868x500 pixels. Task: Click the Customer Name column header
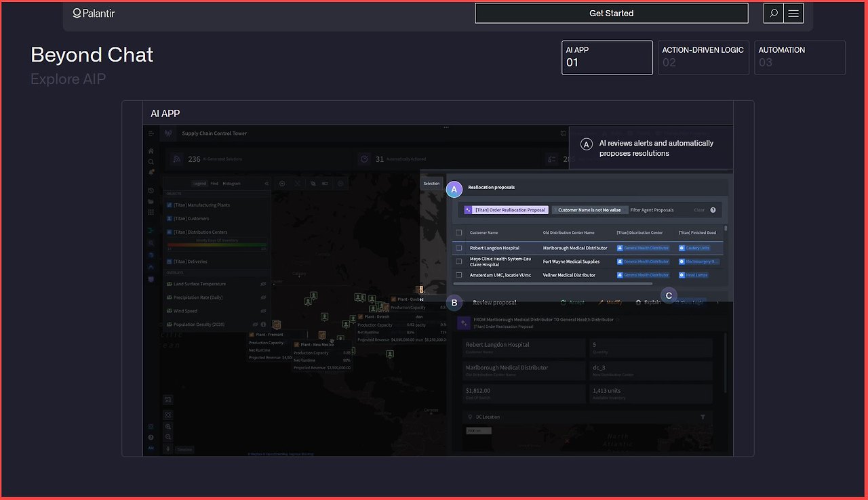click(484, 232)
